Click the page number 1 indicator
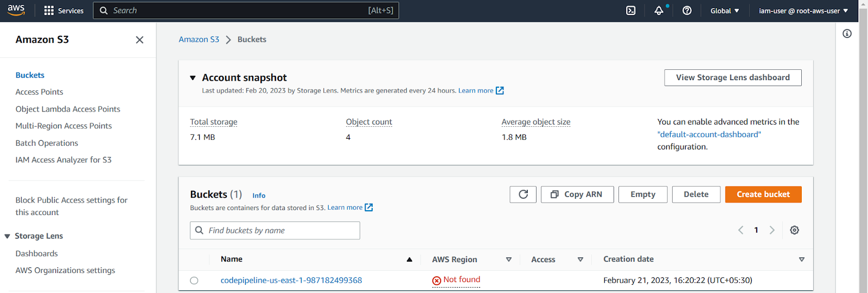 pyautogui.click(x=756, y=230)
